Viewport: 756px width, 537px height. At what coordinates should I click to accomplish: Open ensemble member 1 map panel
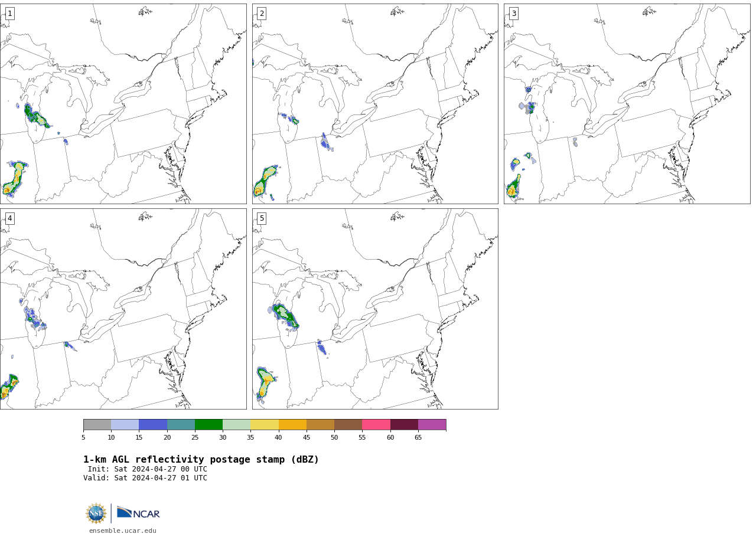(123, 104)
